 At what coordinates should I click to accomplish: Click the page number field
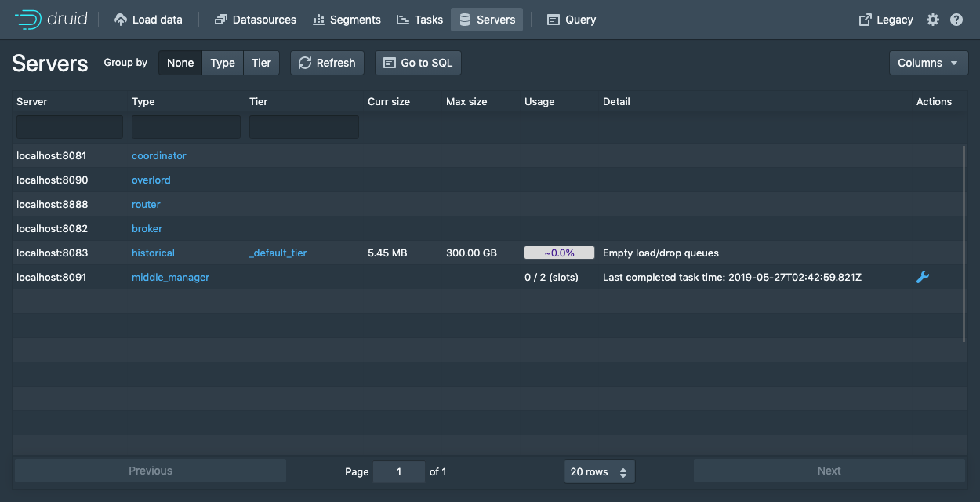tap(399, 471)
